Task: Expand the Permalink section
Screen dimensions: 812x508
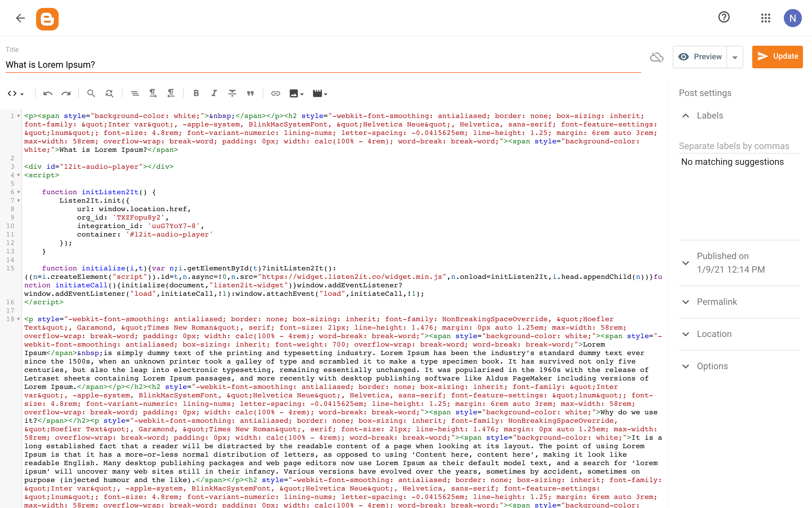Action: coord(686,302)
